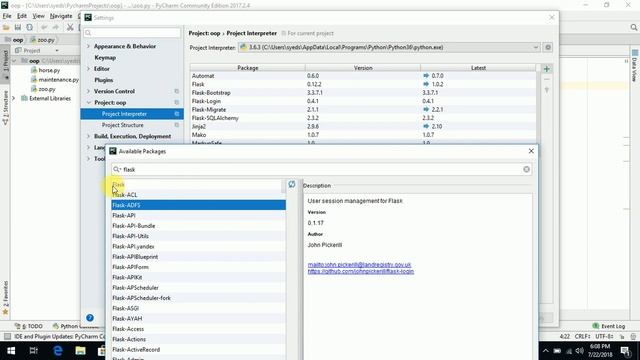
Task: Click the green plus install package button
Action: point(547,69)
